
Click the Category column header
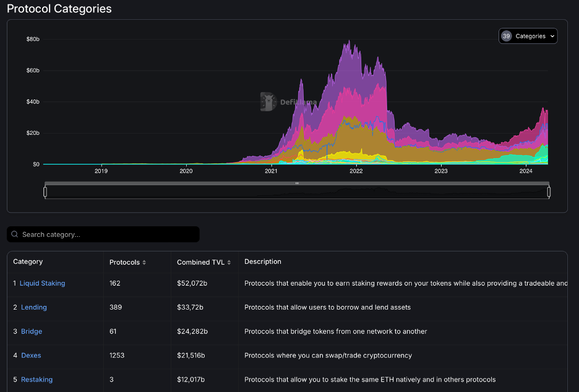coord(28,262)
